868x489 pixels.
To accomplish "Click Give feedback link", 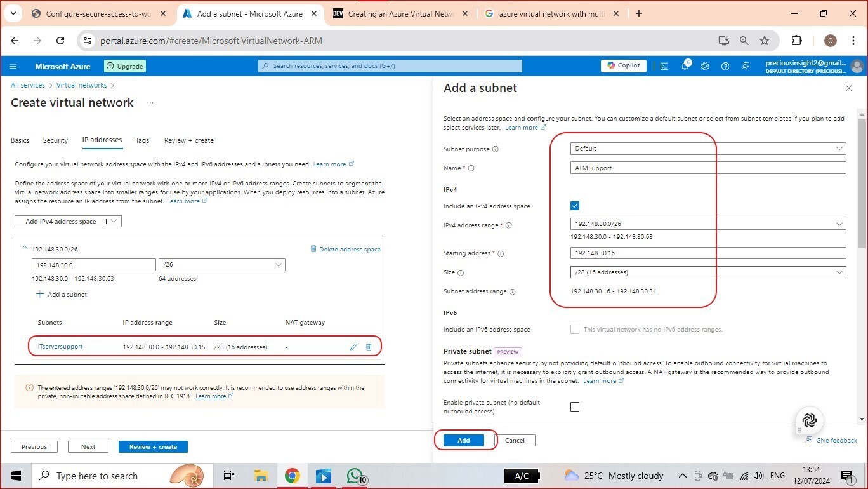I will (x=831, y=440).
